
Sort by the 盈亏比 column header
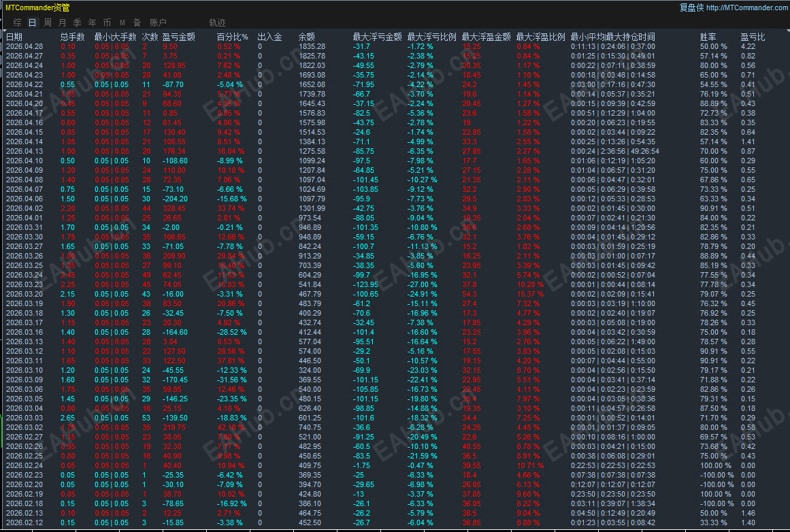[x=753, y=37]
